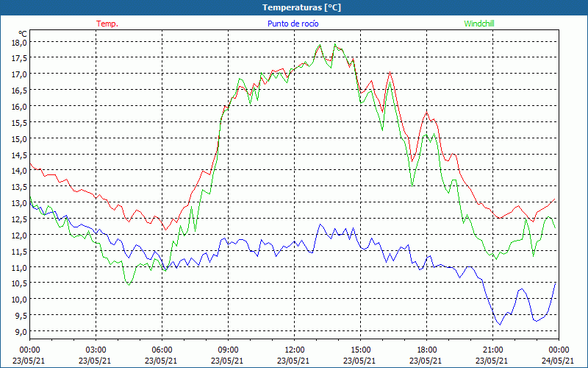This screenshot has width=588, height=368.
Task: Click the 15:00 time axis label
Action: point(360,350)
